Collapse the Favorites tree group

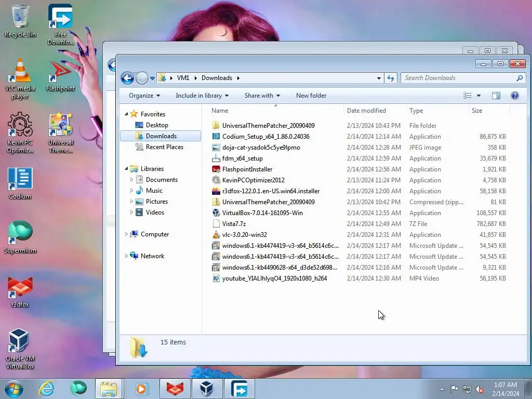127,114
